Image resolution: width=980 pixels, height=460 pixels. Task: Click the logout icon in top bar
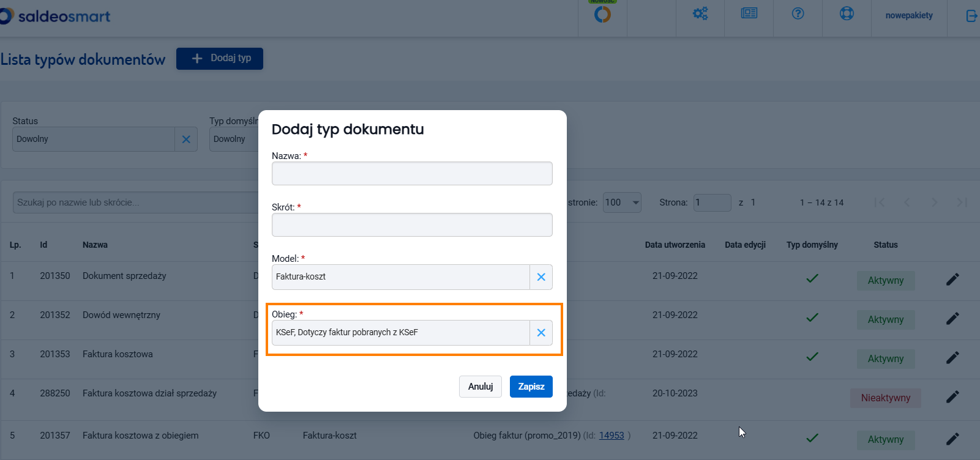tap(971, 16)
